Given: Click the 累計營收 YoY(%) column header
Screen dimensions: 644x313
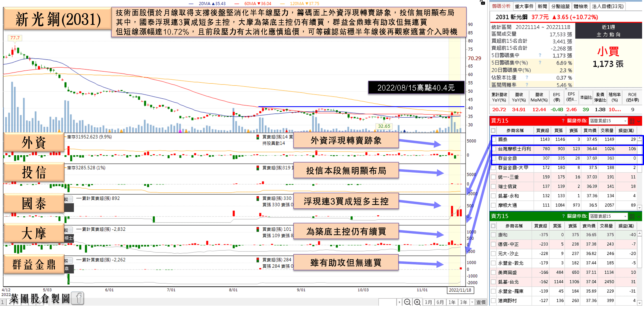Looking at the screenshot, I should tap(499, 97).
